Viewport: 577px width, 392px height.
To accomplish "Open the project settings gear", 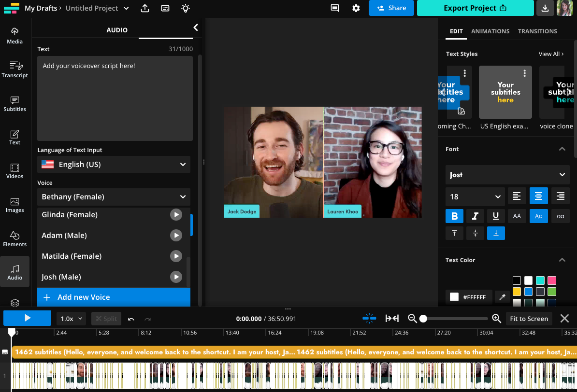I will 356,8.
